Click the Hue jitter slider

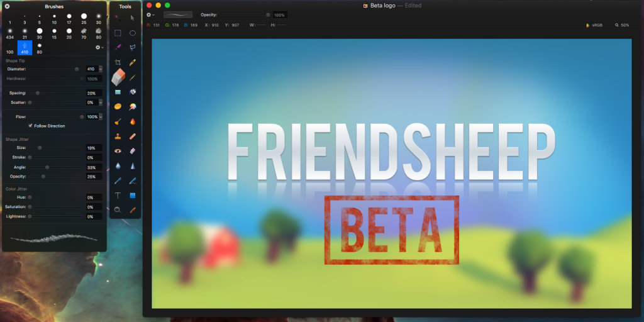(56, 197)
